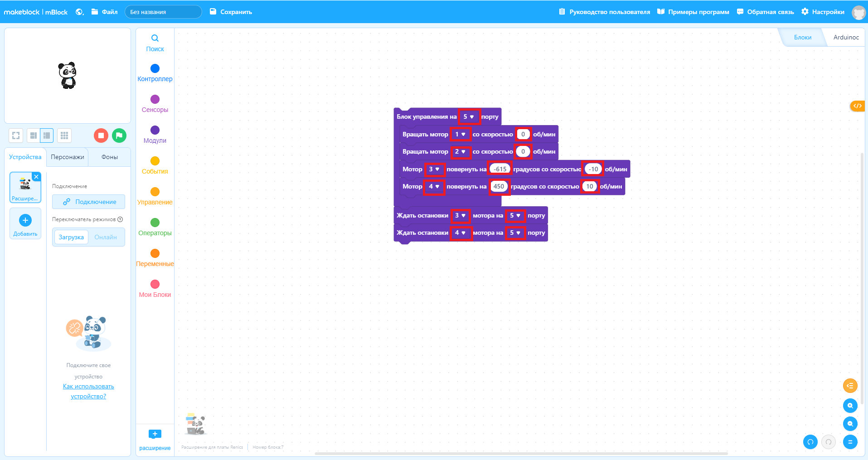Screen dimensions: 868x460
Task: Select the Сенсоры block category
Action: coord(155,104)
